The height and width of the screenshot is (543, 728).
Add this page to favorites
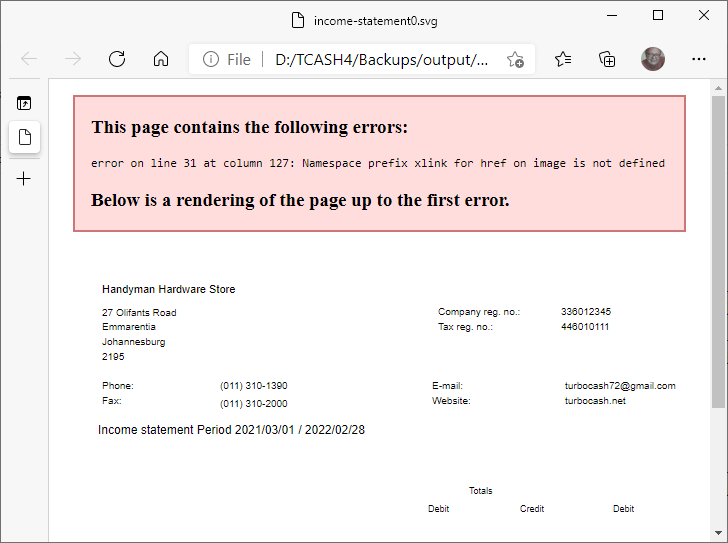pyautogui.click(x=515, y=59)
